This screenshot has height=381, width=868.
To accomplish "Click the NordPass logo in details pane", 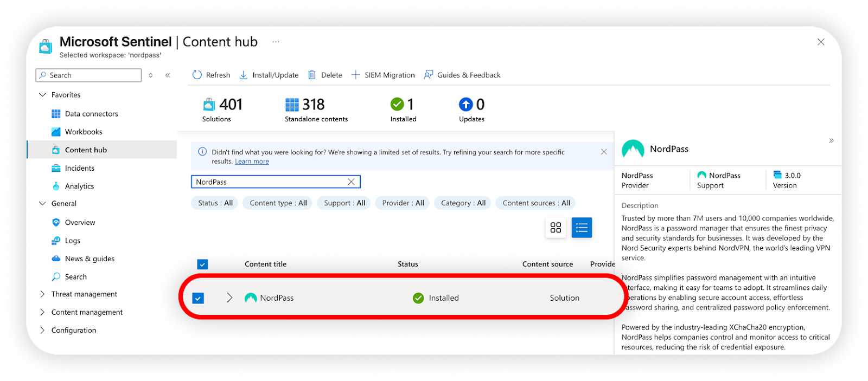I will (633, 148).
